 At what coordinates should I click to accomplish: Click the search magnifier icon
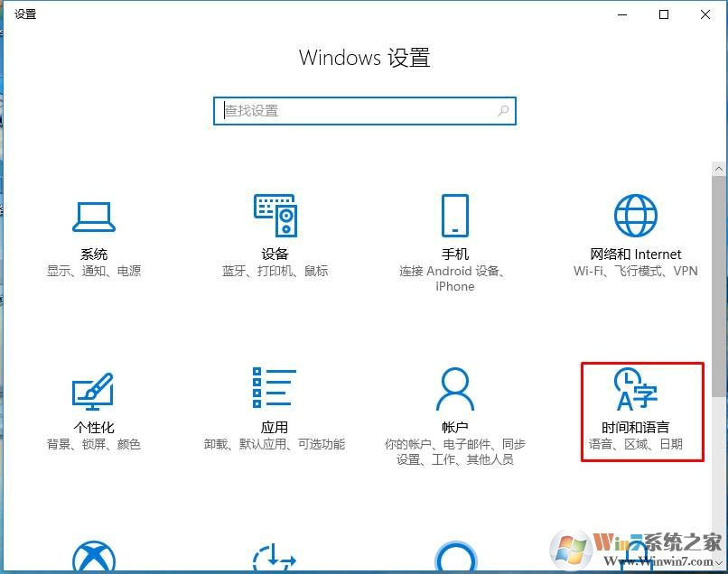click(x=503, y=111)
